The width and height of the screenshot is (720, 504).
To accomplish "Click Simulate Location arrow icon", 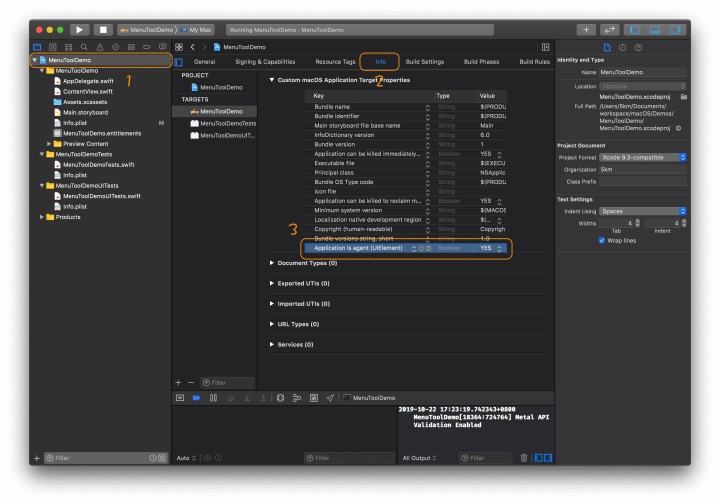I will (x=330, y=398).
